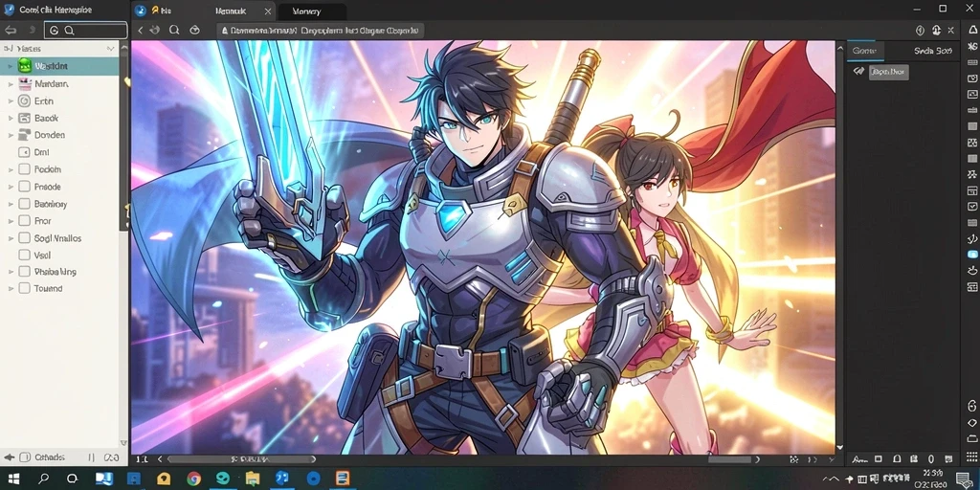This screenshot has height=490, width=980.
Task: Open Google Chrome from the taskbar
Action: pos(193,479)
